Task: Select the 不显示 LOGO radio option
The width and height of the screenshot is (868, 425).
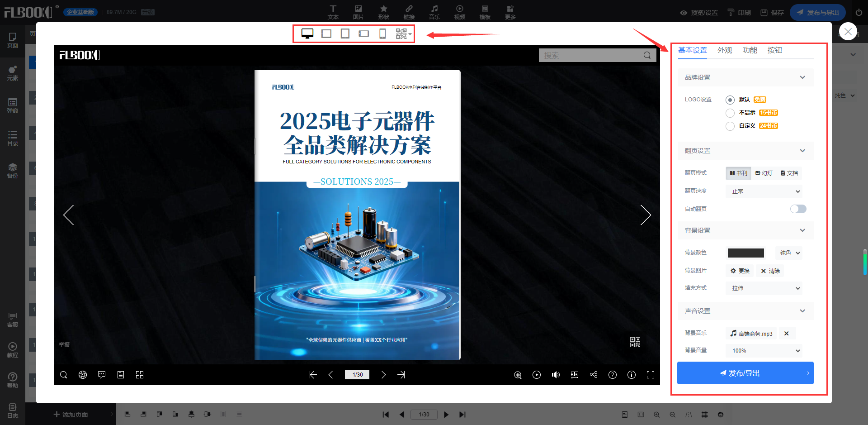Action: point(730,113)
